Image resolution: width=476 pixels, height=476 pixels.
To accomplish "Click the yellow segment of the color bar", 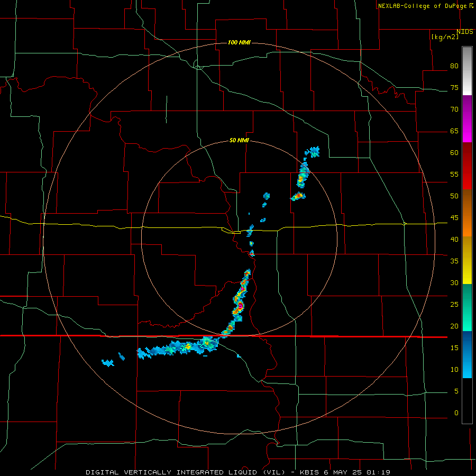I will pos(467,260).
